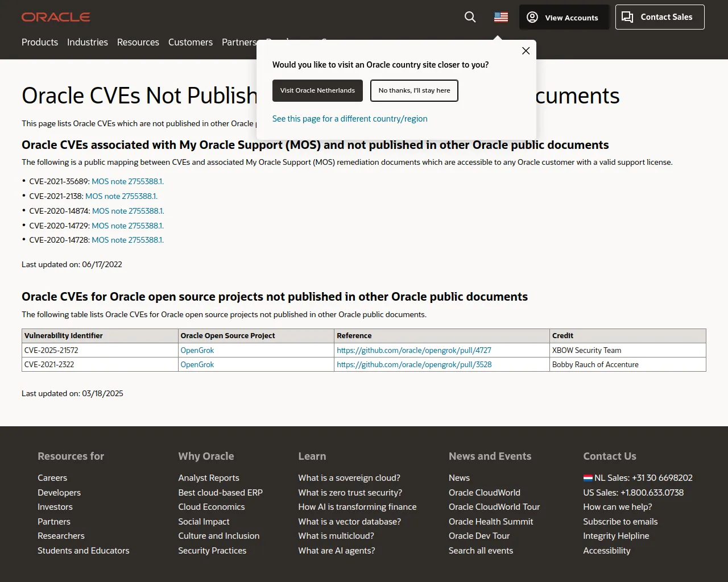Open Best cloud-based ERP link
This screenshot has width=728, height=582.
(x=221, y=493)
